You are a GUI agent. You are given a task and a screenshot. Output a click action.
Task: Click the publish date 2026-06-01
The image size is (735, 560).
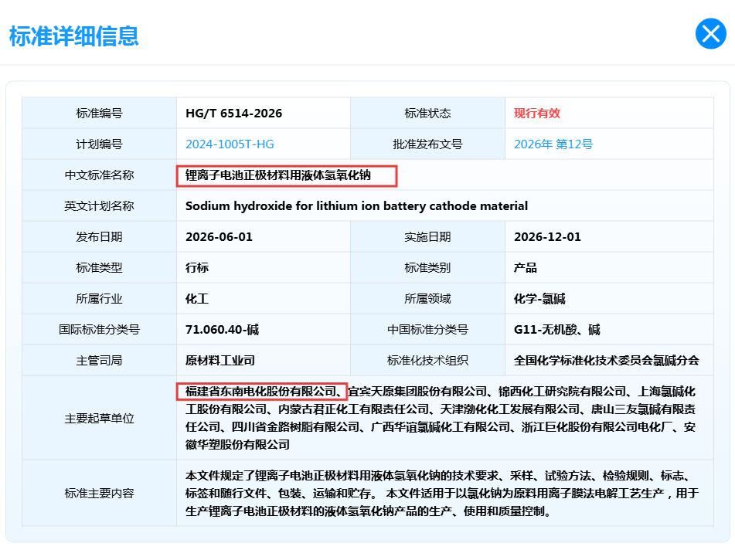tap(219, 237)
